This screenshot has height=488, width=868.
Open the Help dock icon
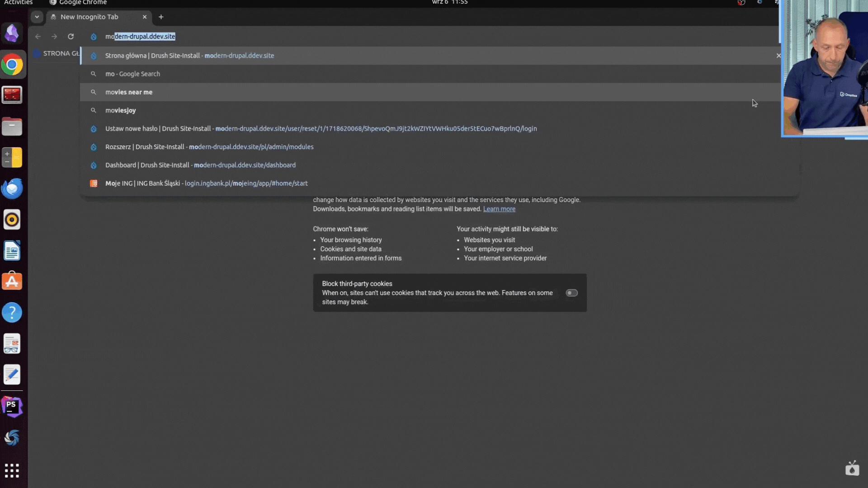[12, 312]
